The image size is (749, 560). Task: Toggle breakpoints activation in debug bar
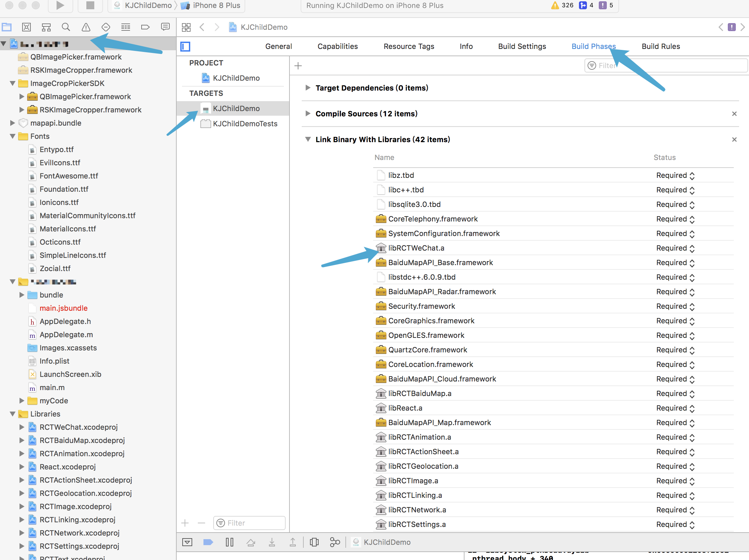208,542
